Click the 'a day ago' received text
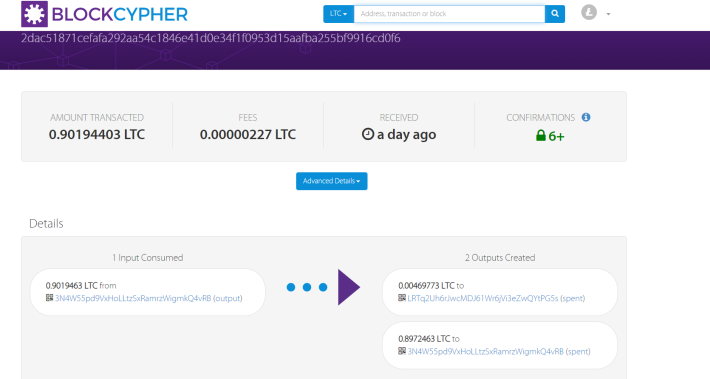Screen dimensions: 710x379 point(406,134)
